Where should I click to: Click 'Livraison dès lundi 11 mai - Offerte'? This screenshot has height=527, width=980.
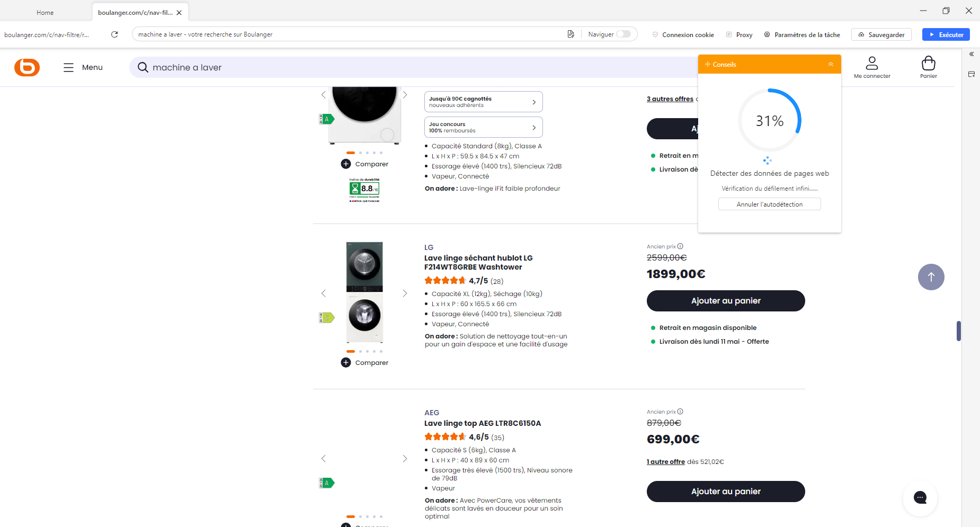coord(714,342)
